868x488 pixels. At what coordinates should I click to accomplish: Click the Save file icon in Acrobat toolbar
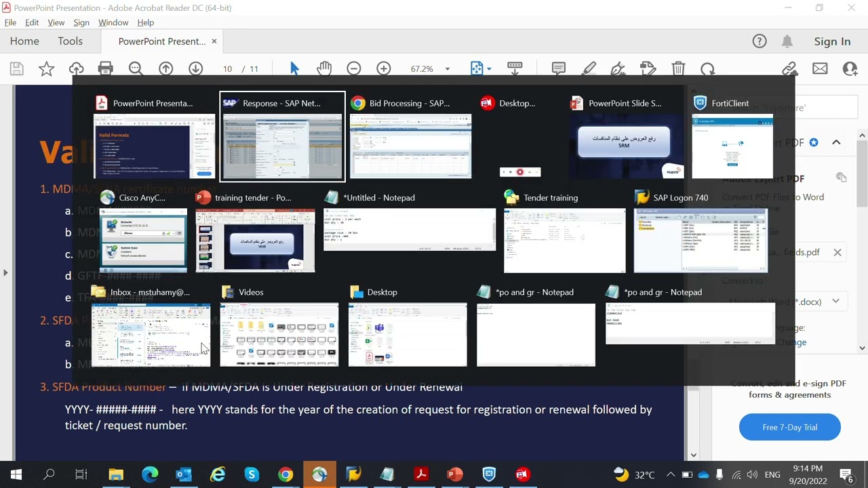pos(16,68)
